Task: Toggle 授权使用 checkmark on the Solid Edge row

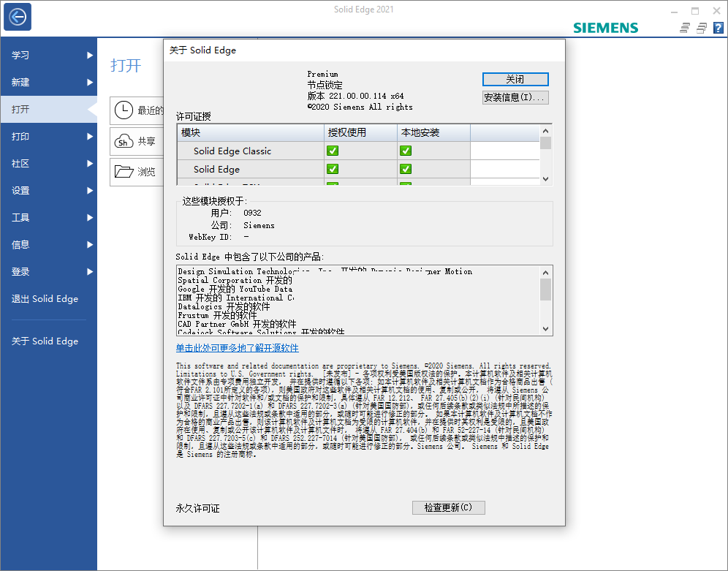Action: [x=333, y=169]
